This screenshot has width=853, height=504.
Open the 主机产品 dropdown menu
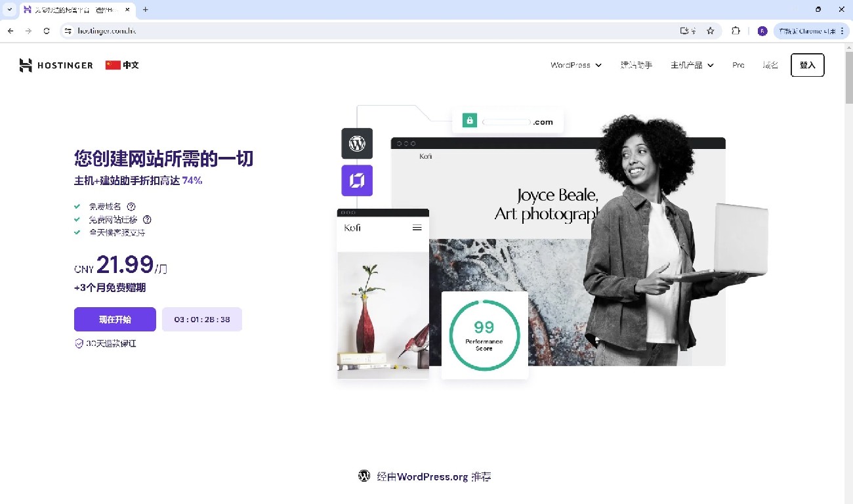pyautogui.click(x=692, y=65)
